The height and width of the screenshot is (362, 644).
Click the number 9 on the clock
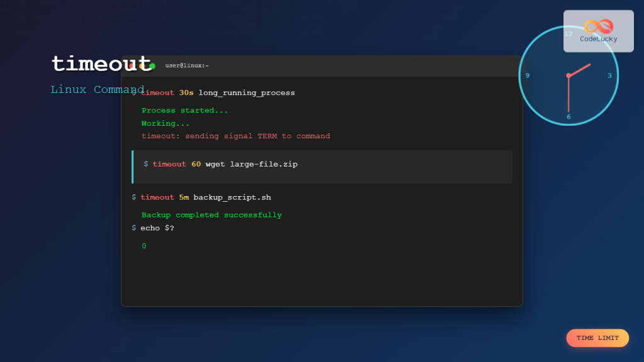(528, 75)
